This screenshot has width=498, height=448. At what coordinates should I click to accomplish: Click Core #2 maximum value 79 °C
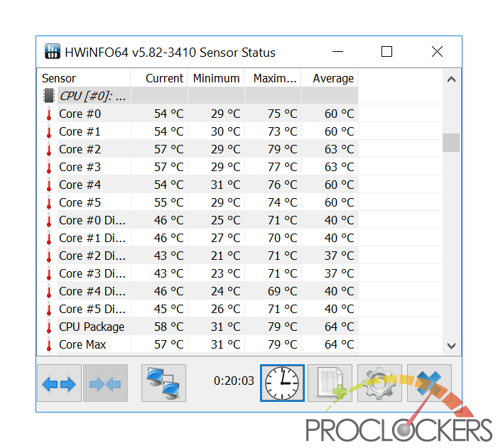click(x=282, y=149)
